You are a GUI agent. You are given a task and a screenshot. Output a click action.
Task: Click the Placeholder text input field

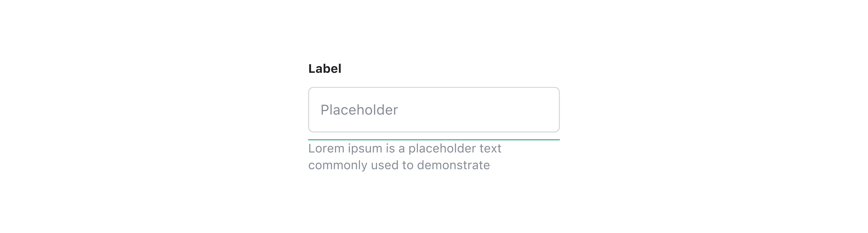coord(434,110)
